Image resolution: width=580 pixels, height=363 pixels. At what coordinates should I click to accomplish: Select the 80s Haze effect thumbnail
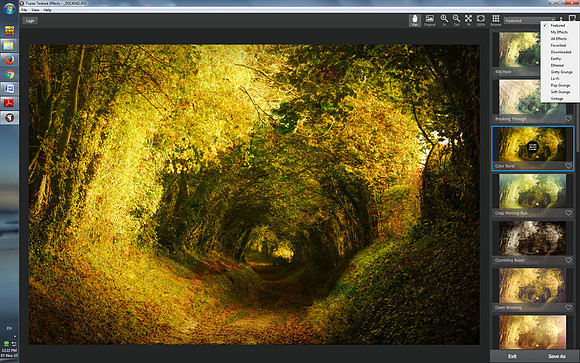pyautogui.click(x=519, y=50)
